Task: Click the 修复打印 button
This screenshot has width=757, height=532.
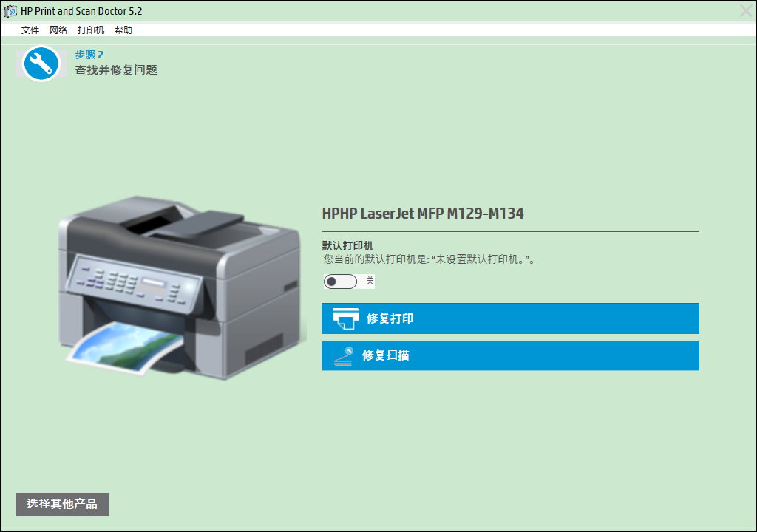Action: pos(510,318)
